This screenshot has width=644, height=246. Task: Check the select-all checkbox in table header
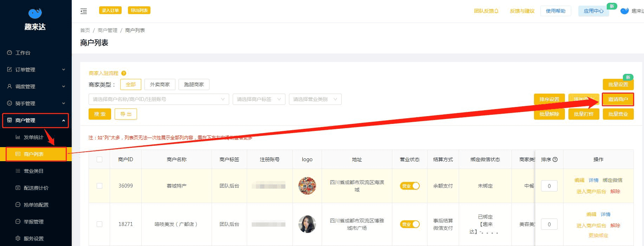point(99,159)
